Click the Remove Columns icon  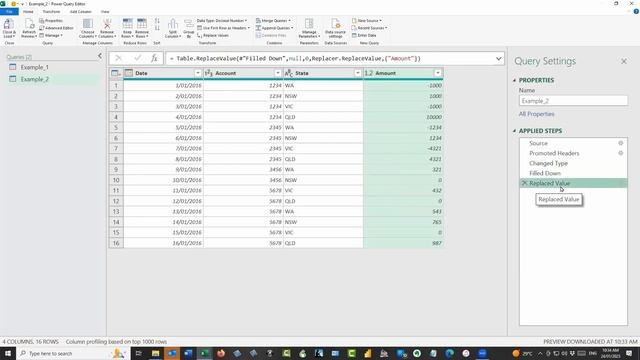pyautogui.click(x=107, y=24)
